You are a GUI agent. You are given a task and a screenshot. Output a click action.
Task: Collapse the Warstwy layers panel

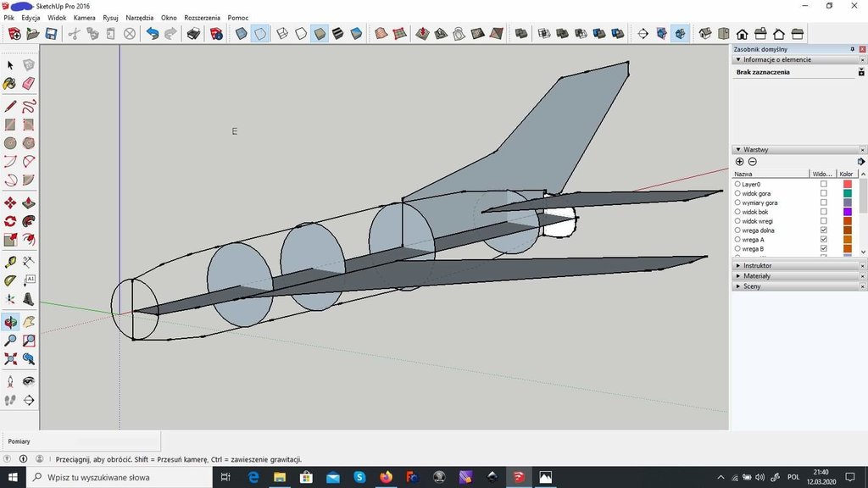[x=738, y=149]
